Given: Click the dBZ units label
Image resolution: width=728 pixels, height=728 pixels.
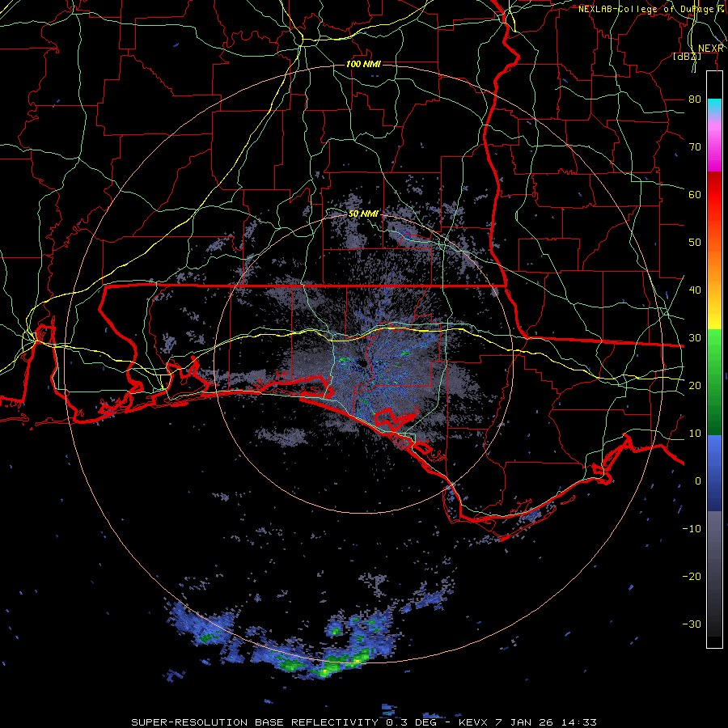Looking at the screenshot, I should (x=687, y=57).
